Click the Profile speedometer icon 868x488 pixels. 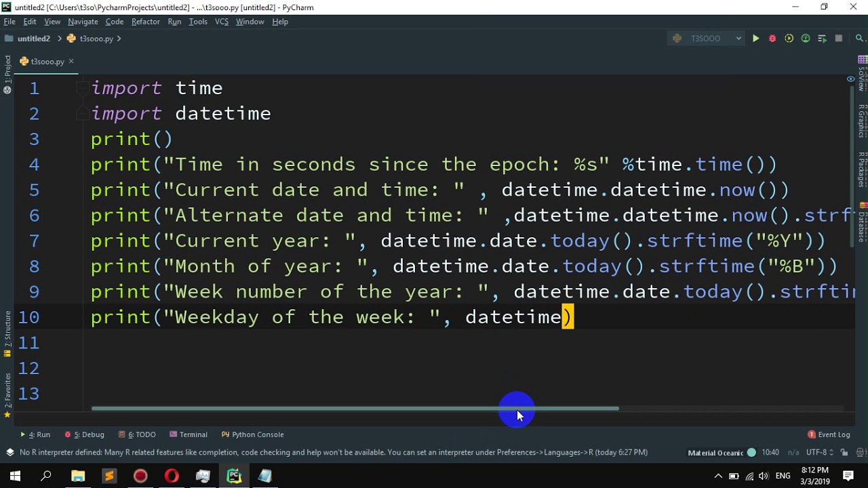pos(806,39)
